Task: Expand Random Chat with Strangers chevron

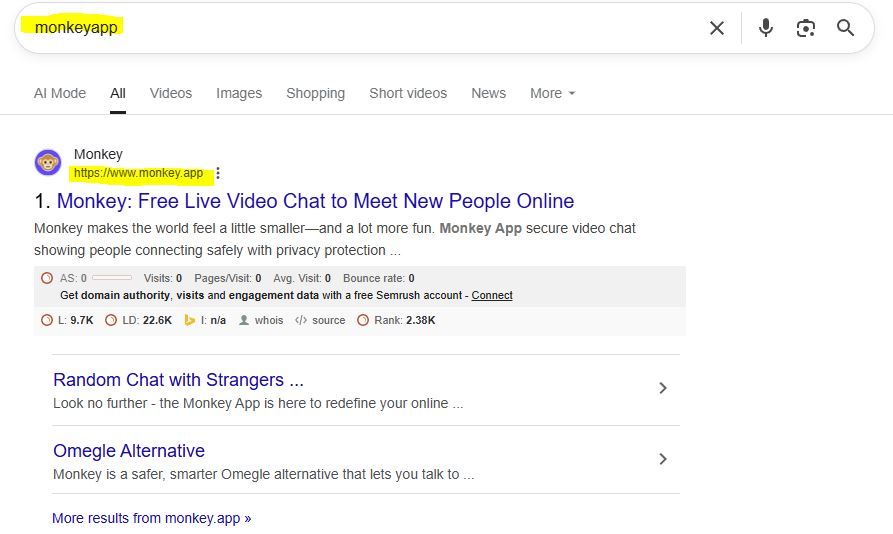Action: (x=662, y=388)
